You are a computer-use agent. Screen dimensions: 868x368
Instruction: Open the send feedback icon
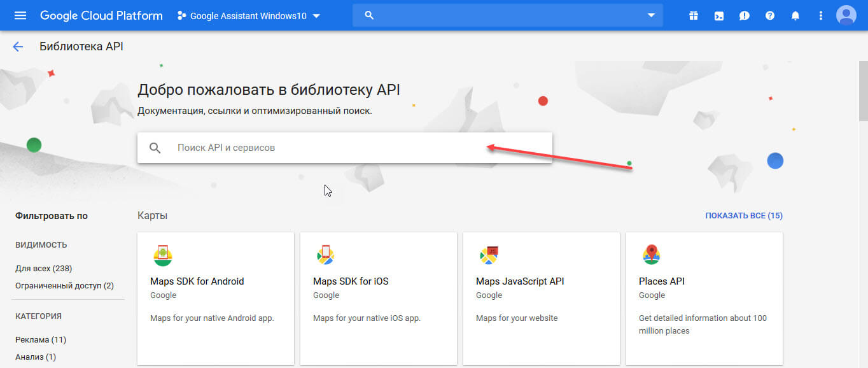click(744, 15)
